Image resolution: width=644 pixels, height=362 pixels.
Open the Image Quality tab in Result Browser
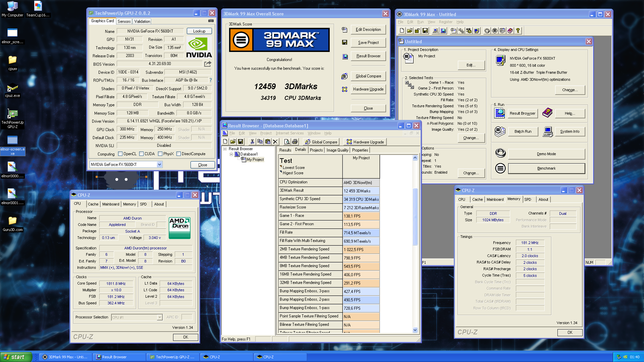pyautogui.click(x=337, y=150)
